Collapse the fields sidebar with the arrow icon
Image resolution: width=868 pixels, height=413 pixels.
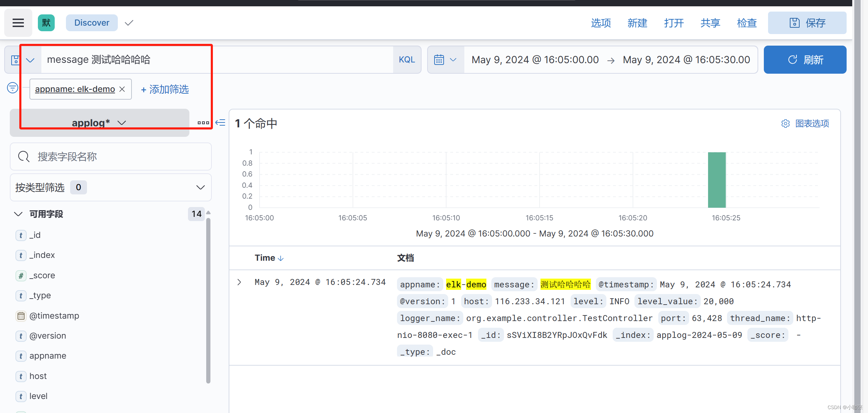click(220, 122)
